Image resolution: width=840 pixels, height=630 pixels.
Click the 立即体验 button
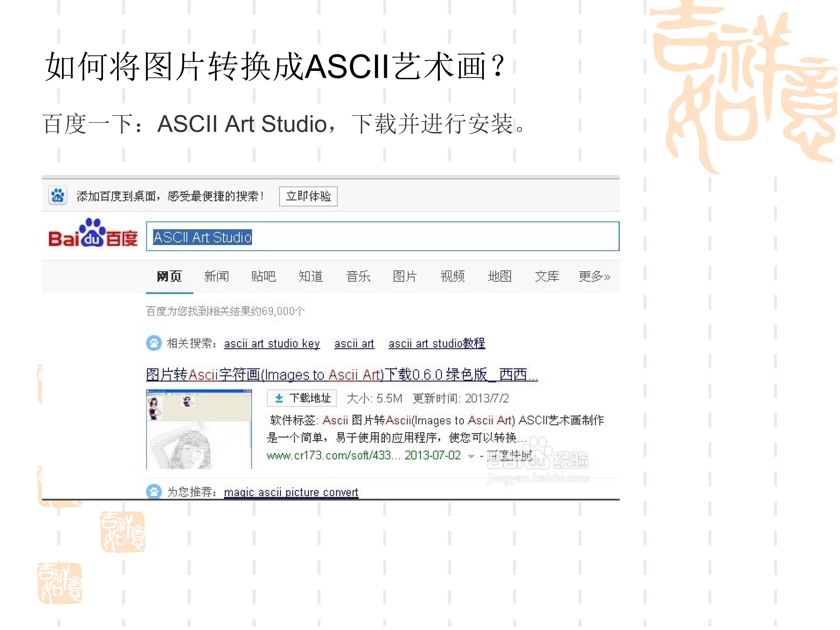[x=308, y=196]
